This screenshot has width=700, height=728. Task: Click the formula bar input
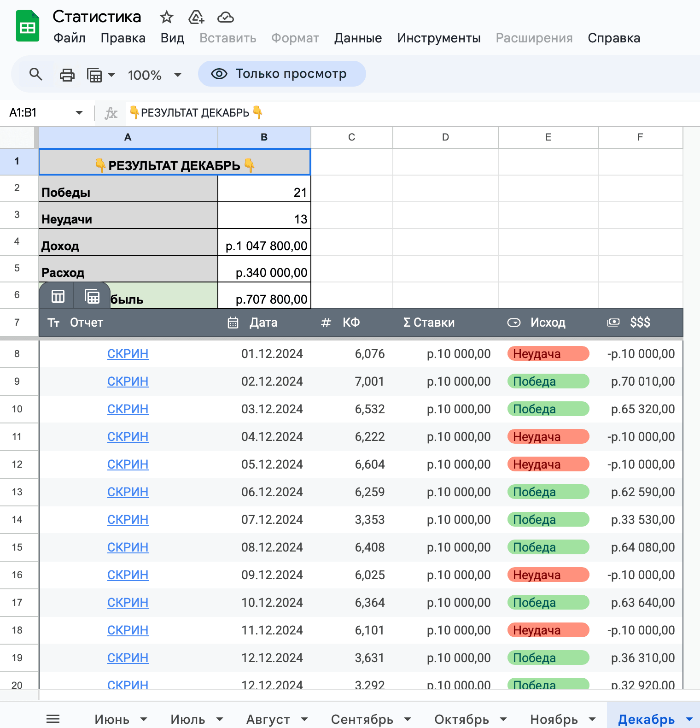[412, 113]
